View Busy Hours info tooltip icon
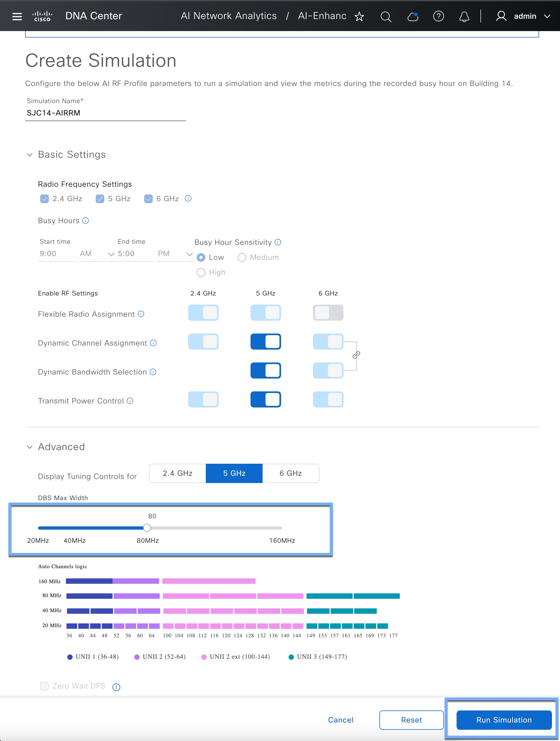560x741 pixels. tap(85, 220)
